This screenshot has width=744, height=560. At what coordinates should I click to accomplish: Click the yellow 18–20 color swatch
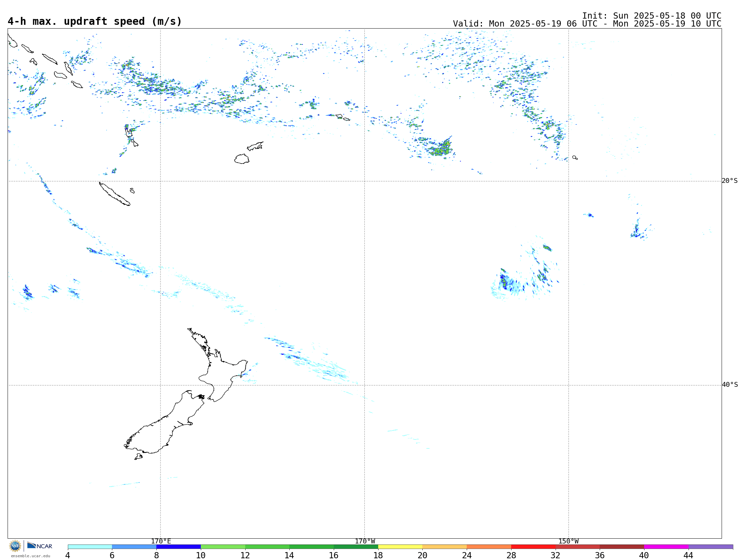pos(400,547)
